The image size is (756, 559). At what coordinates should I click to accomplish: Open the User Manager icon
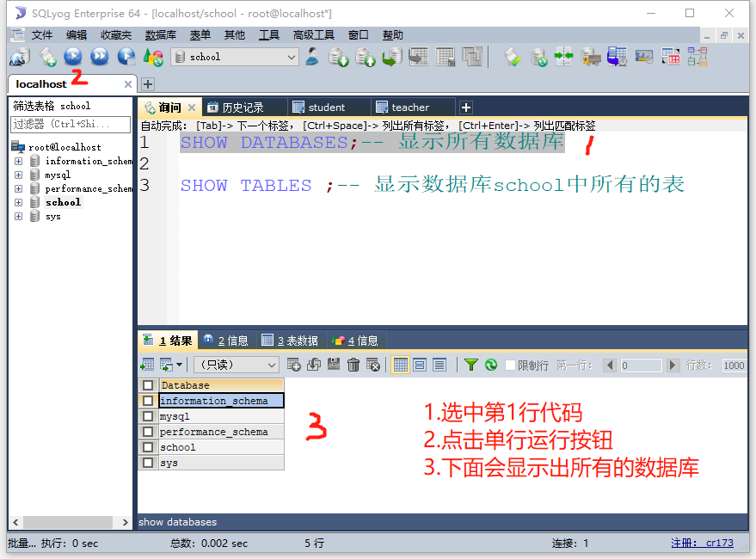[312, 57]
